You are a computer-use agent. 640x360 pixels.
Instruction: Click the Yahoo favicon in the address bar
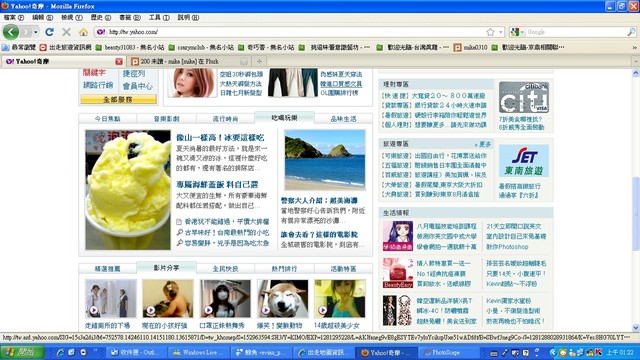point(101,32)
